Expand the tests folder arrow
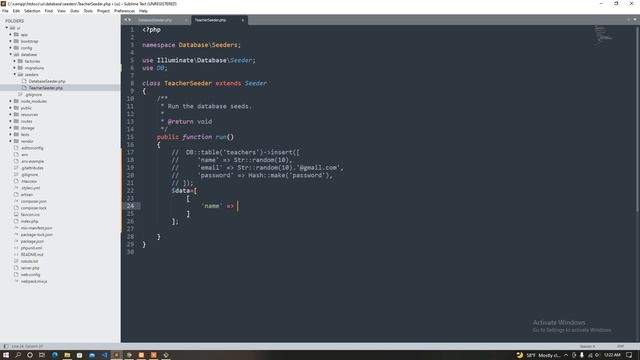This screenshot has height=360, width=640. [11, 134]
